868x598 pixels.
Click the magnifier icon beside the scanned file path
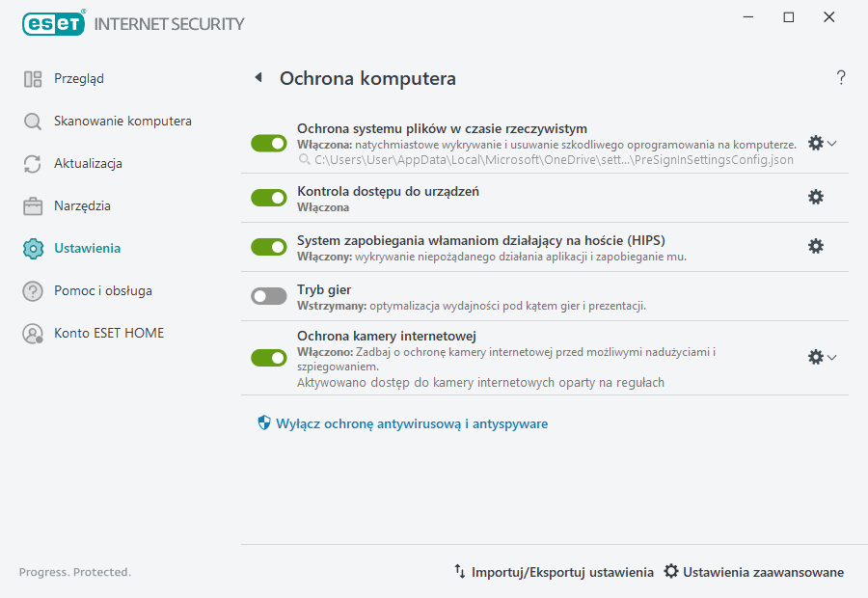pyautogui.click(x=302, y=159)
